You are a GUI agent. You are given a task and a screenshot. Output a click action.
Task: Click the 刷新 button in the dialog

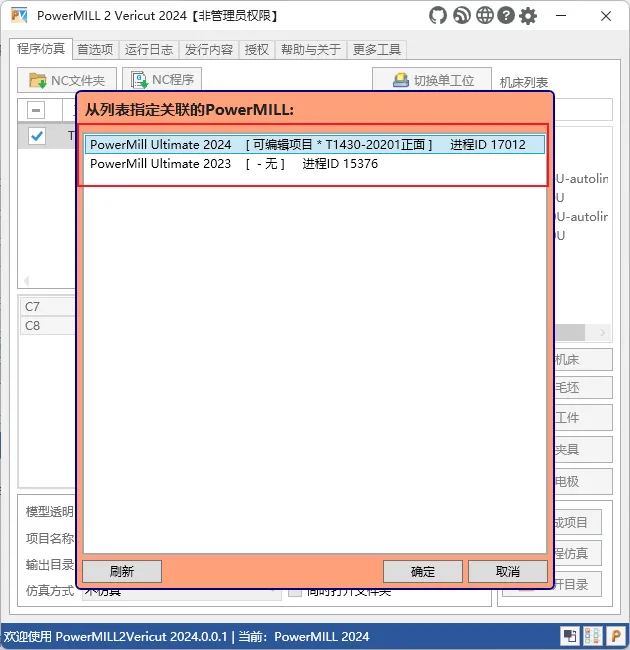pos(122,572)
